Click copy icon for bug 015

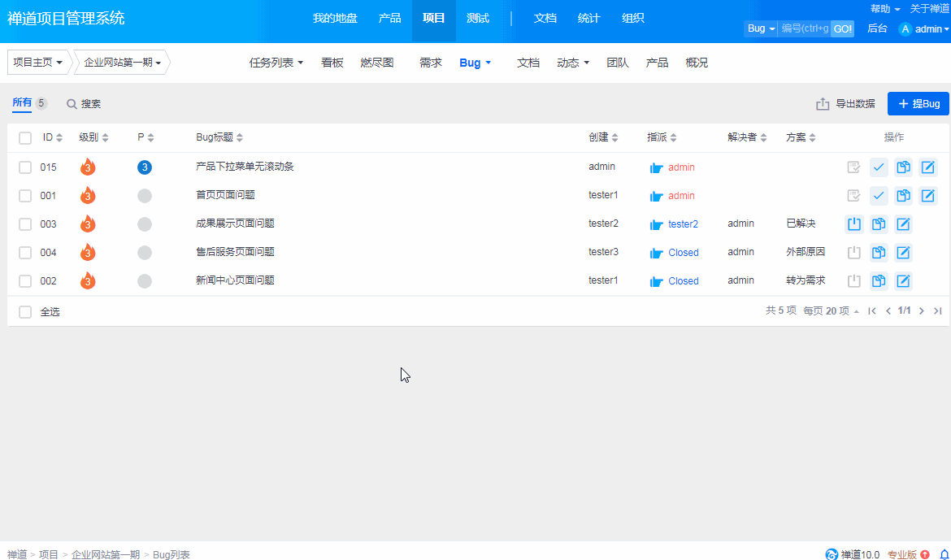pos(903,167)
